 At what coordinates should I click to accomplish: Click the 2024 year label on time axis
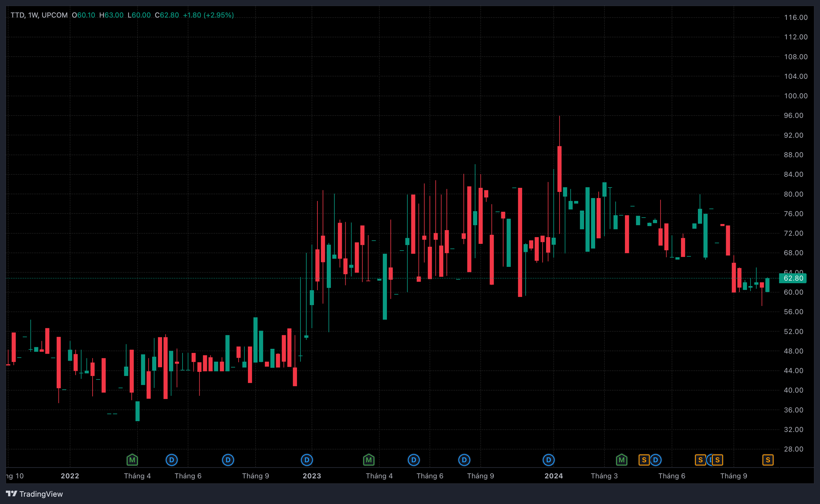(553, 476)
